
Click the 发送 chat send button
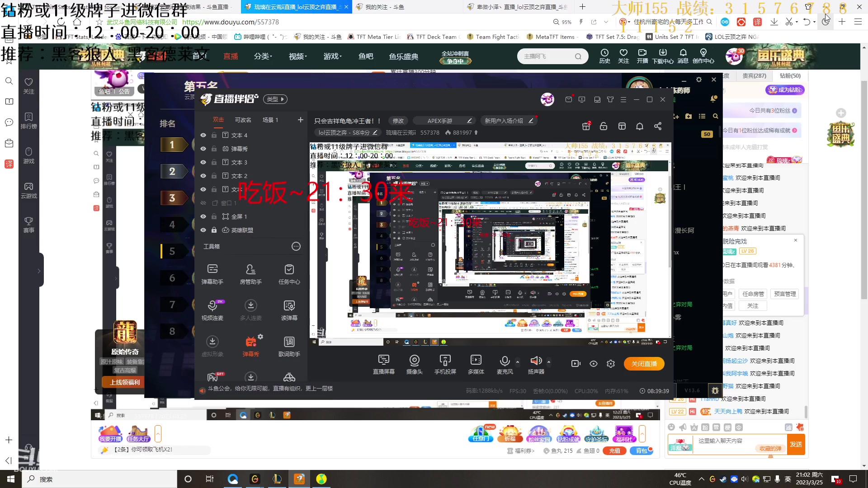click(796, 444)
